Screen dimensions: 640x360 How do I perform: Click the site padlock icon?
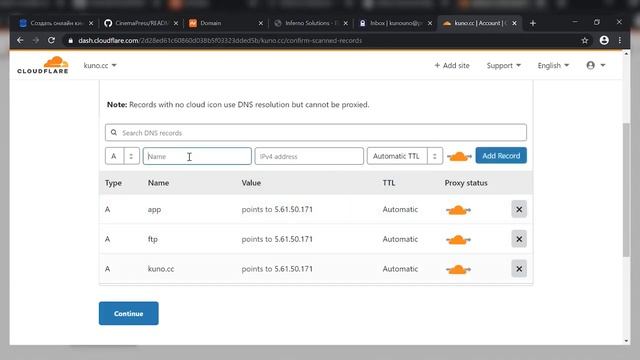71,40
